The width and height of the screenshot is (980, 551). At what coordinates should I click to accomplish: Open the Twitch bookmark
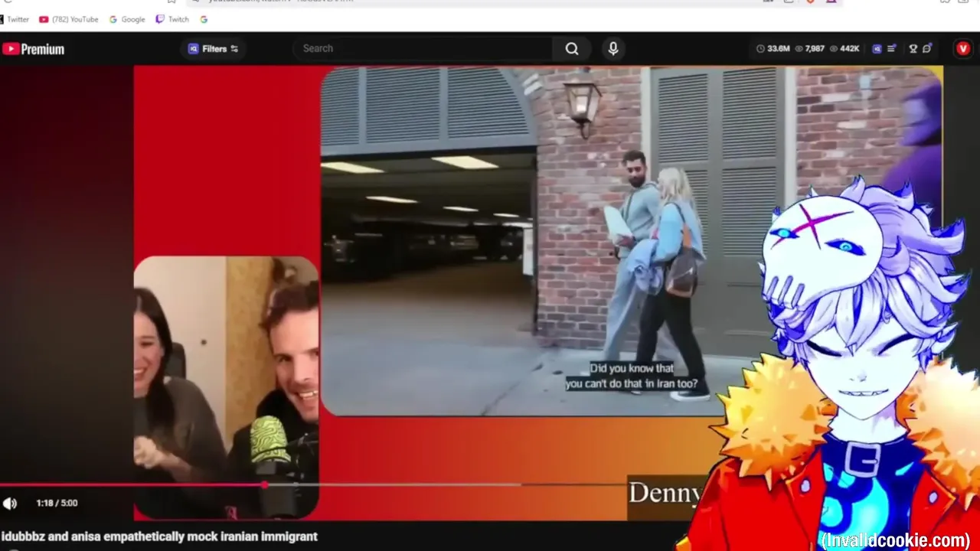172,19
